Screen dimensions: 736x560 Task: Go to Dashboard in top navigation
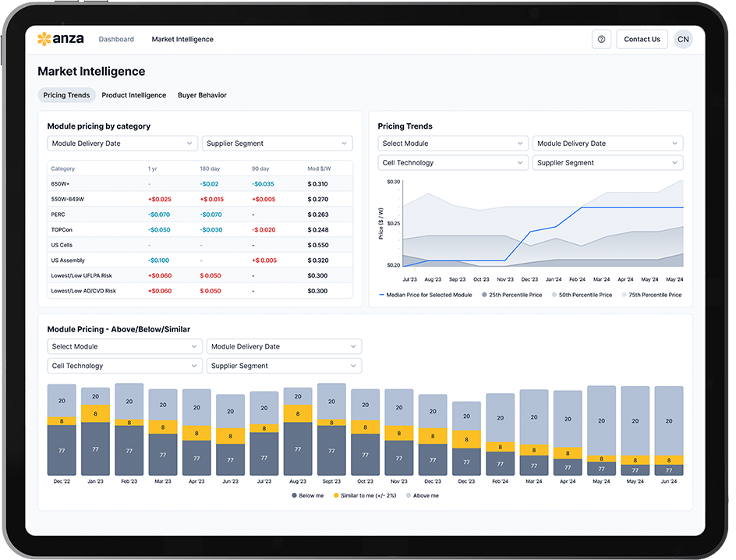pyautogui.click(x=116, y=40)
